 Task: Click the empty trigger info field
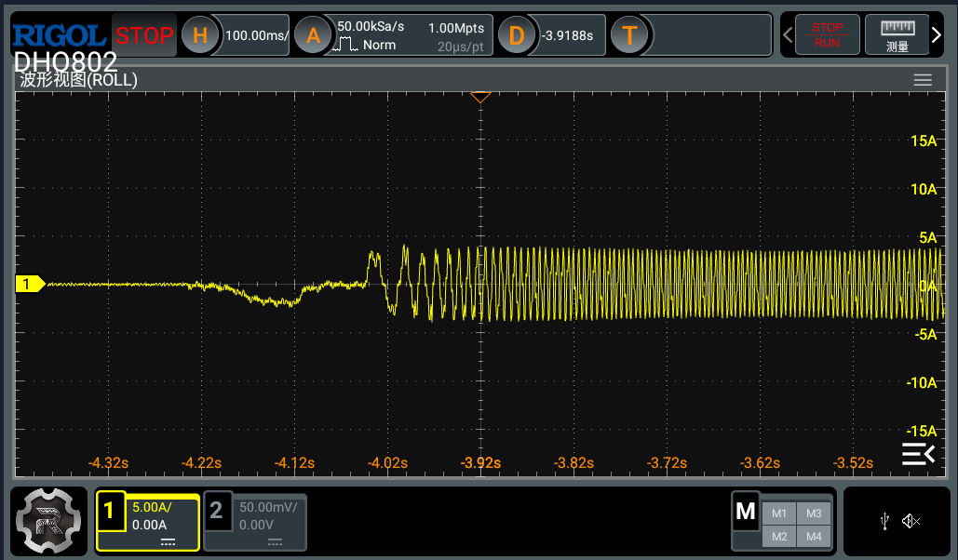[x=712, y=35]
